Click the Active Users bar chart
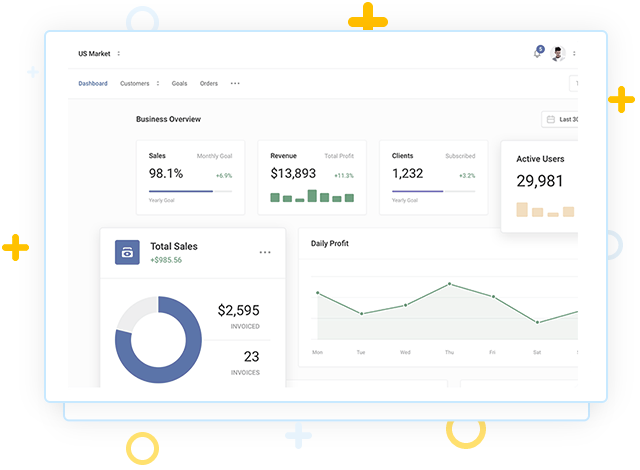The height and width of the screenshot is (470, 640). (545, 210)
